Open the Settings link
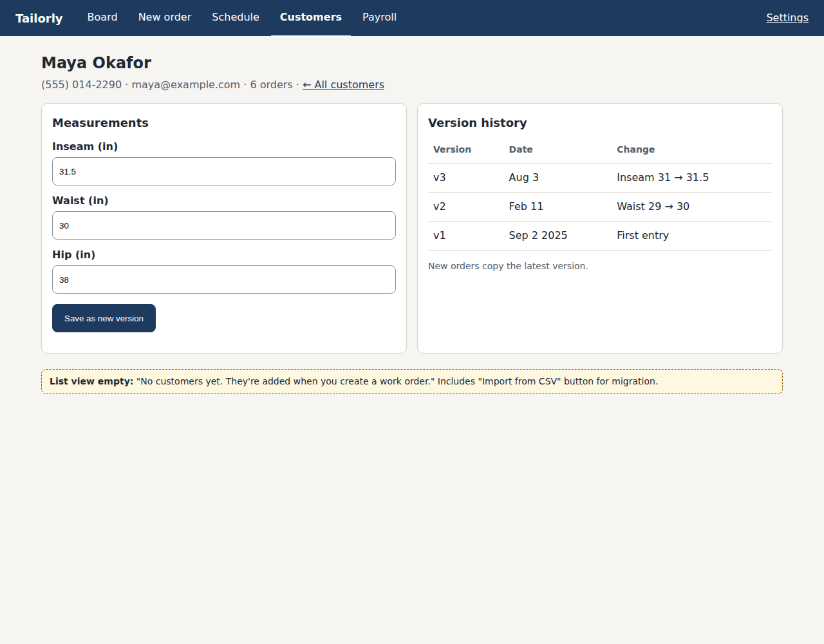 (787, 18)
